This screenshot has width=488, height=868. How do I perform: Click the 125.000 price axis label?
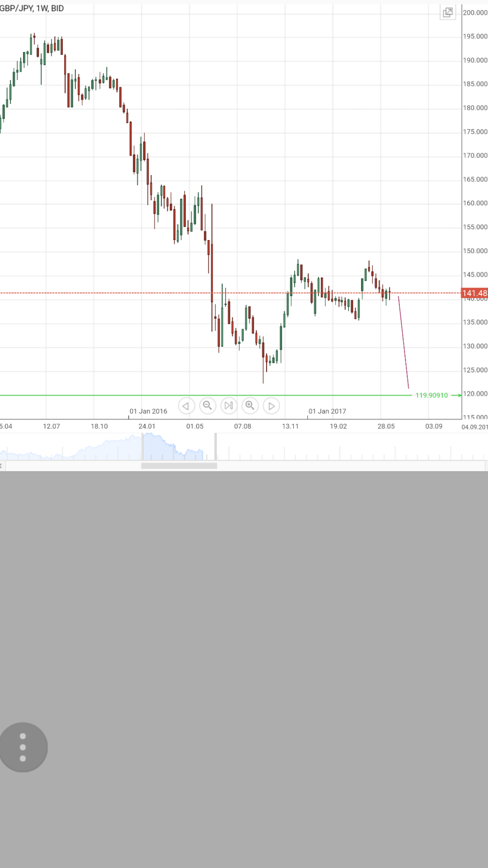475,370
